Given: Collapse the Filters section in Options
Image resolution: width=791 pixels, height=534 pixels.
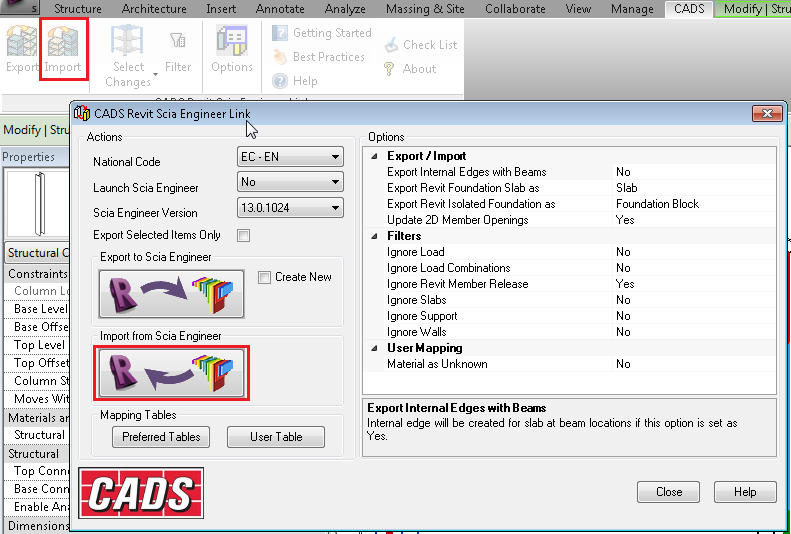Looking at the screenshot, I should [x=375, y=236].
